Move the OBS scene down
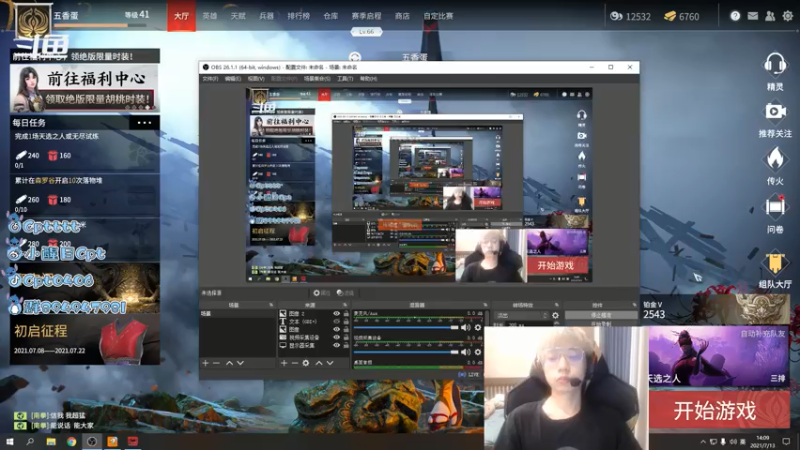 pos(240,363)
